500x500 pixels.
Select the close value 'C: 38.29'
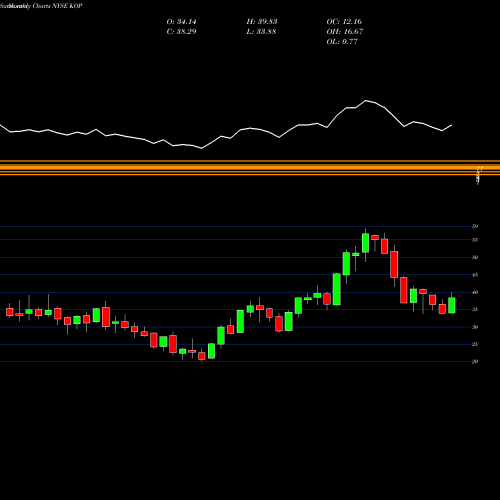[181, 32]
